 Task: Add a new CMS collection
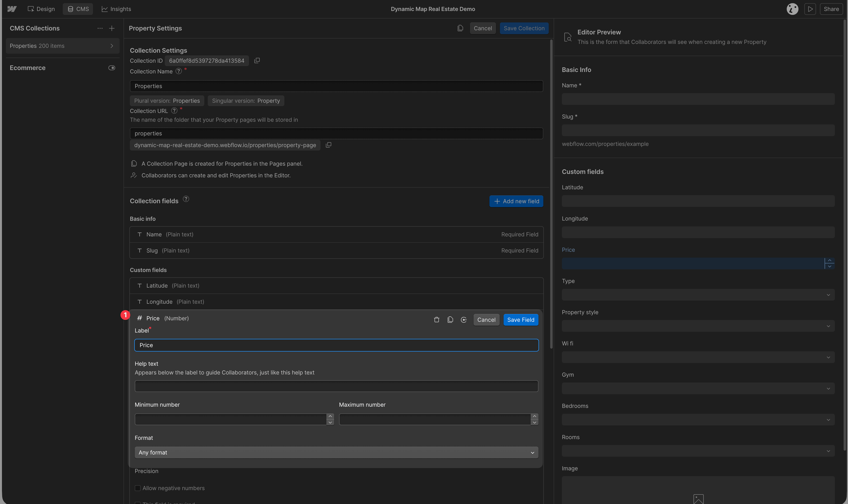click(112, 28)
